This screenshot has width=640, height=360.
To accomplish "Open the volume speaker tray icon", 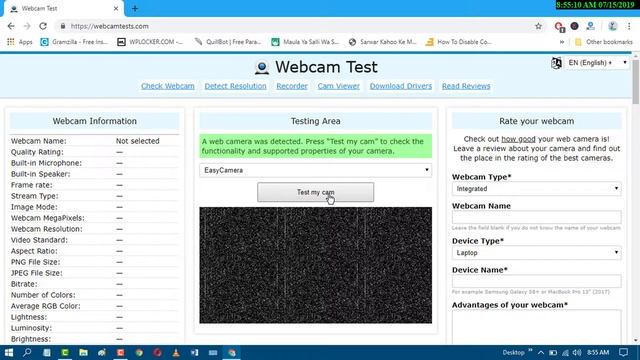I will click(x=577, y=353).
